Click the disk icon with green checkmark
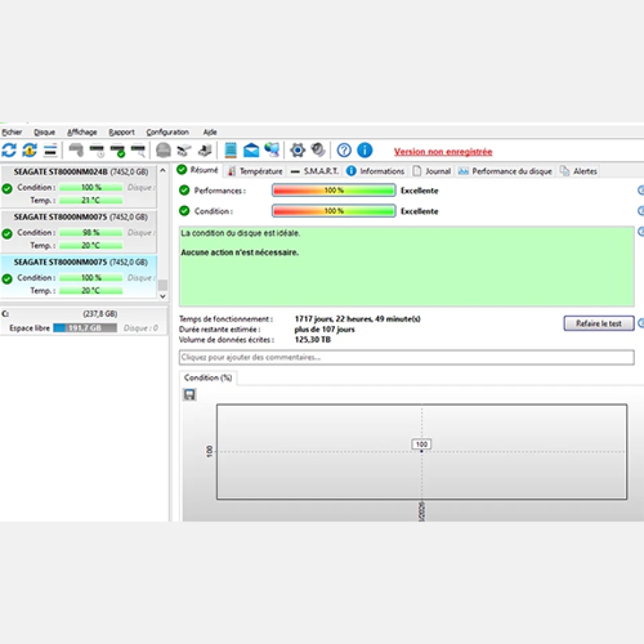The image size is (644, 644). point(118,151)
